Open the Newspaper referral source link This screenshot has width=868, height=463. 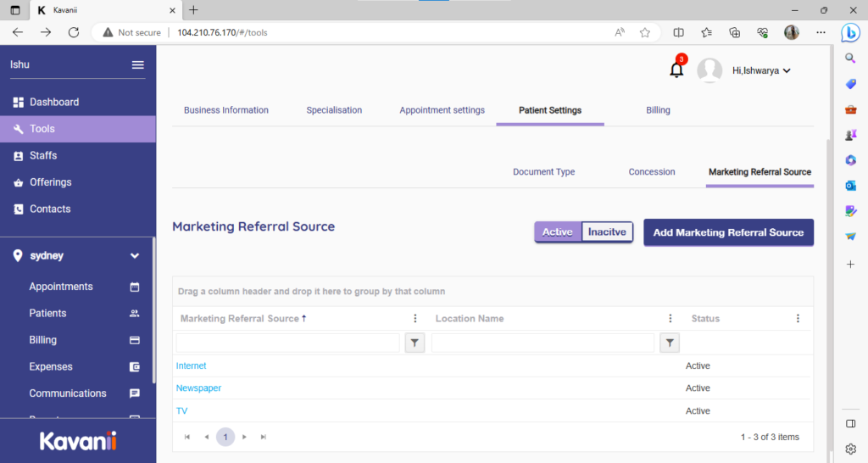(x=198, y=388)
